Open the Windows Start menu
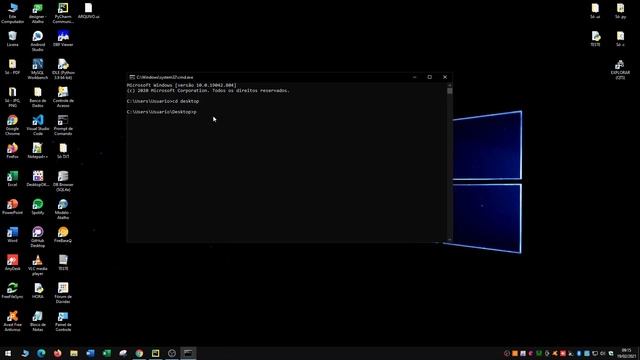This screenshot has height=360, width=640. click(8, 353)
